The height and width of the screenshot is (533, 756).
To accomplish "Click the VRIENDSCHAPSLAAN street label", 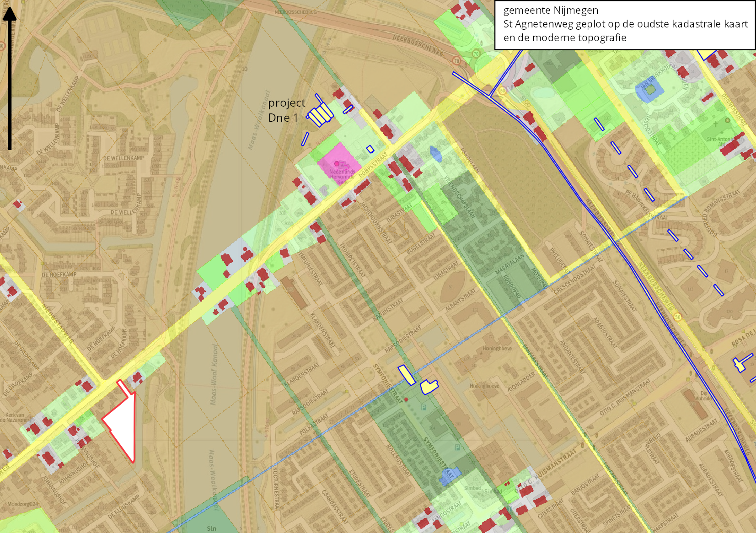I will click(x=460, y=197).
